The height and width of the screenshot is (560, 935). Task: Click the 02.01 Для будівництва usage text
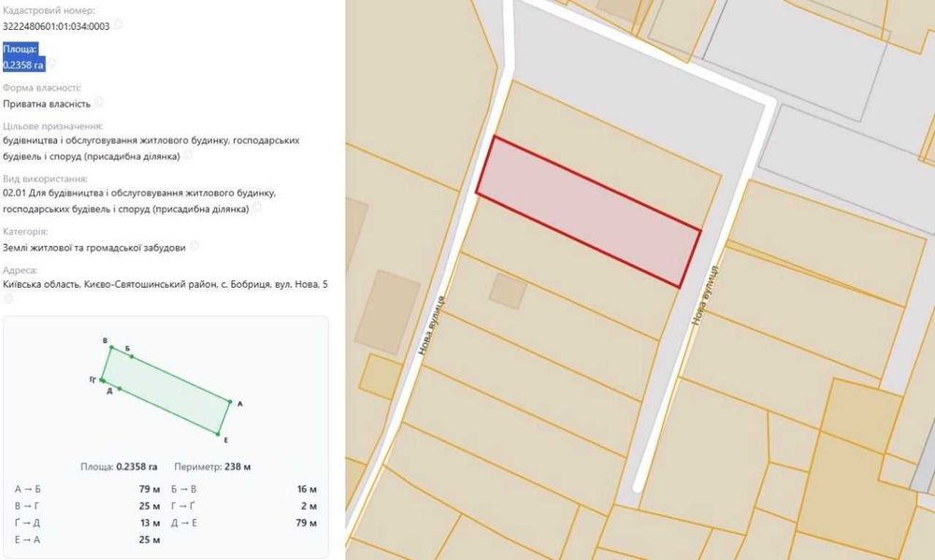tap(139, 201)
